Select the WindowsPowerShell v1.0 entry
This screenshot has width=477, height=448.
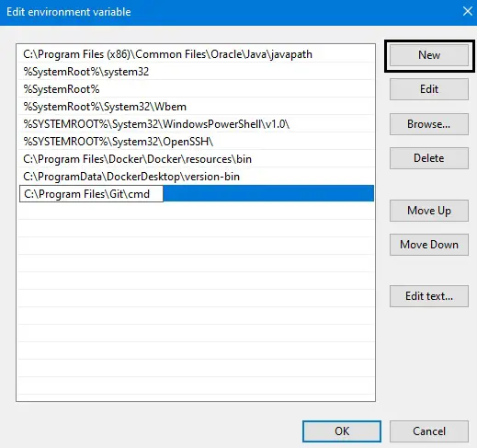[196, 124]
